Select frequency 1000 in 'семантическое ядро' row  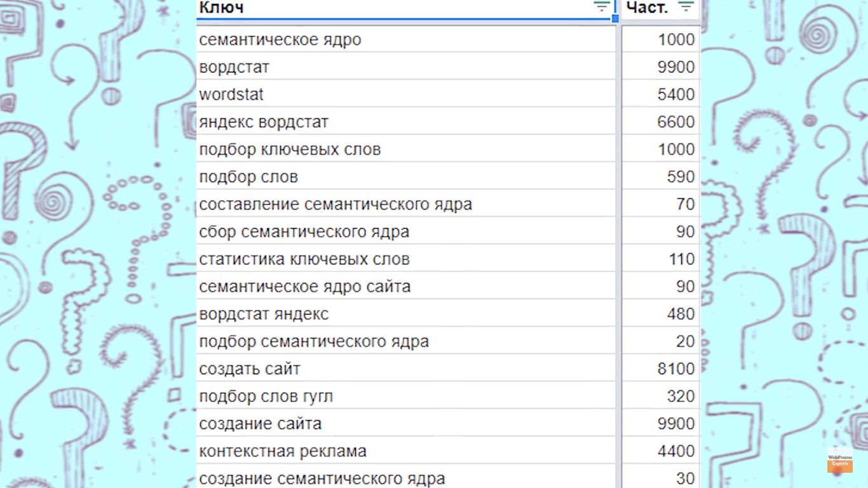click(661, 39)
